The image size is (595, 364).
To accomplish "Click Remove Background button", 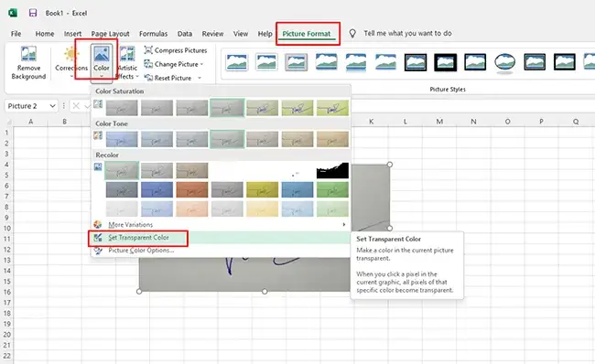I will 28,62.
